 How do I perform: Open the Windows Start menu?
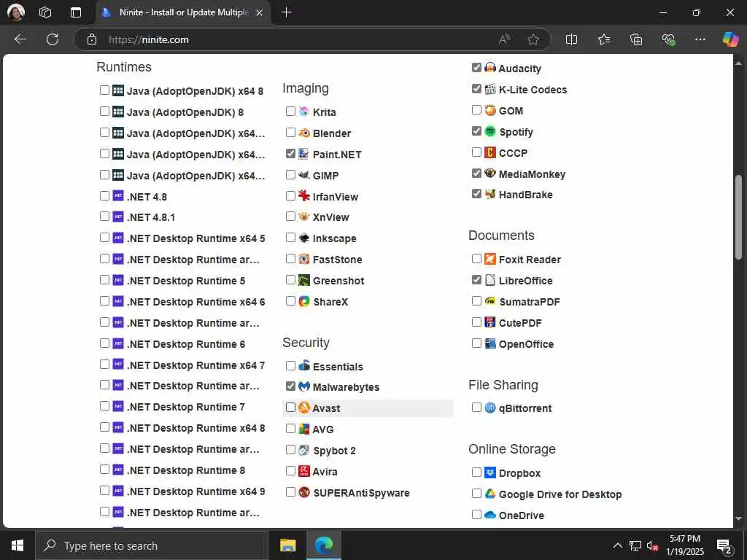pyautogui.click(x=18, y=545)
